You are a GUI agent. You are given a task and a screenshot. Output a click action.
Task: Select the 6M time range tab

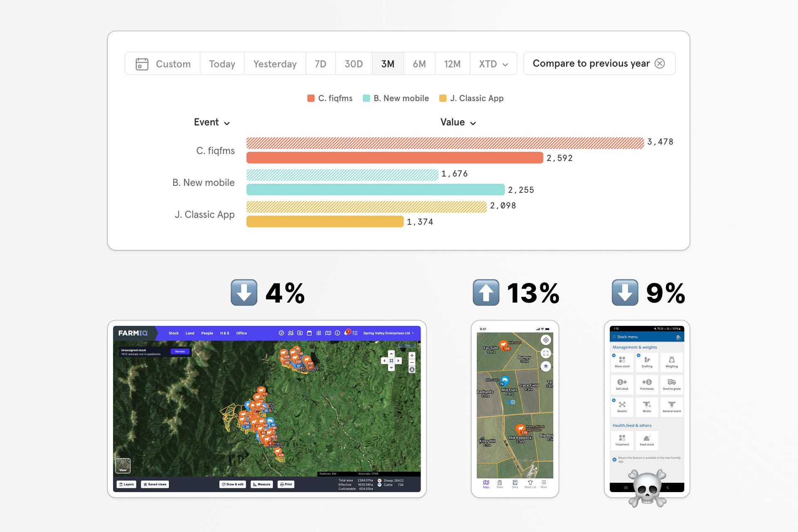coord(419,64)
